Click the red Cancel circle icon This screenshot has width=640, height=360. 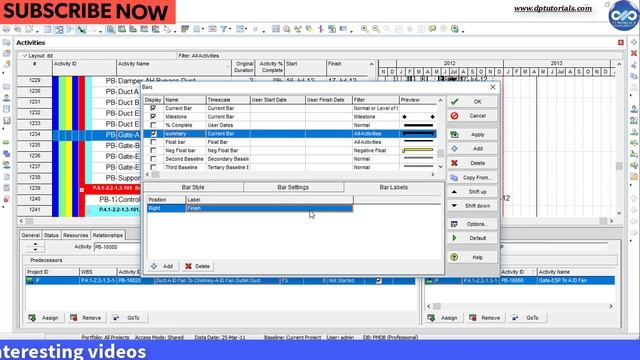[x=454, y=116]
